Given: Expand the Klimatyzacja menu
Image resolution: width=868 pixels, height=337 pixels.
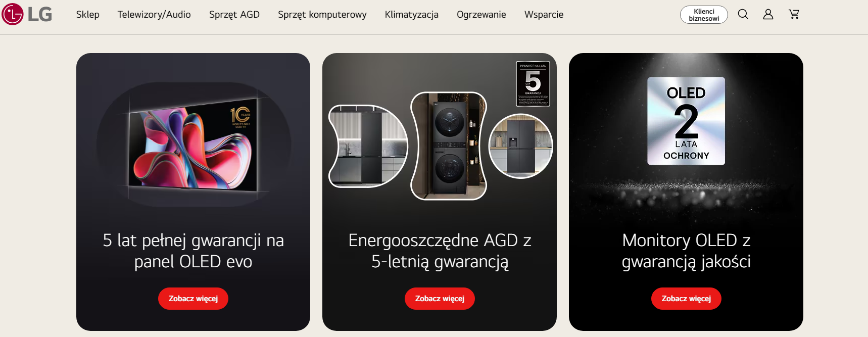Looking at the screenshot, I should 412,15.
